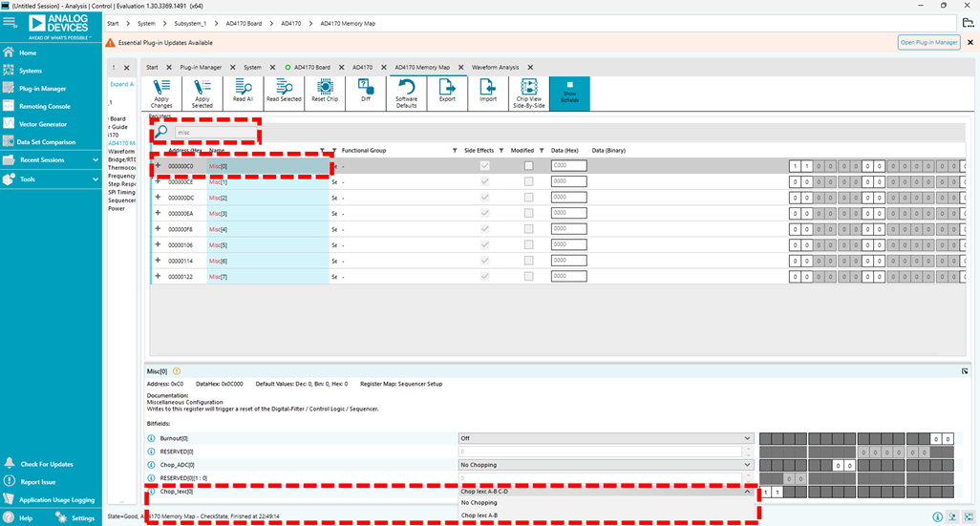The image size is (980, 526).
Task: Expand the Misc[1] register row
Action: point(158,181)
